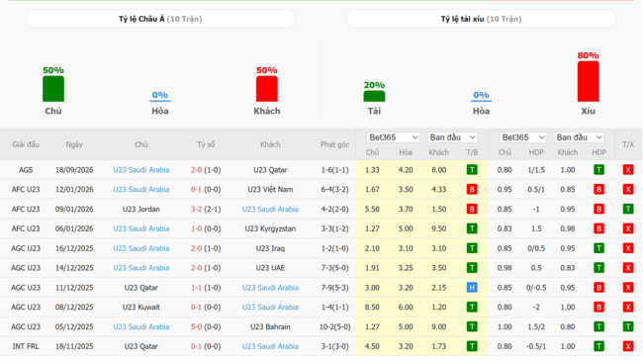The height and width of the screenshot is (364, 643).
Task: Click the AGS league cell
Action: coord(26,170)
